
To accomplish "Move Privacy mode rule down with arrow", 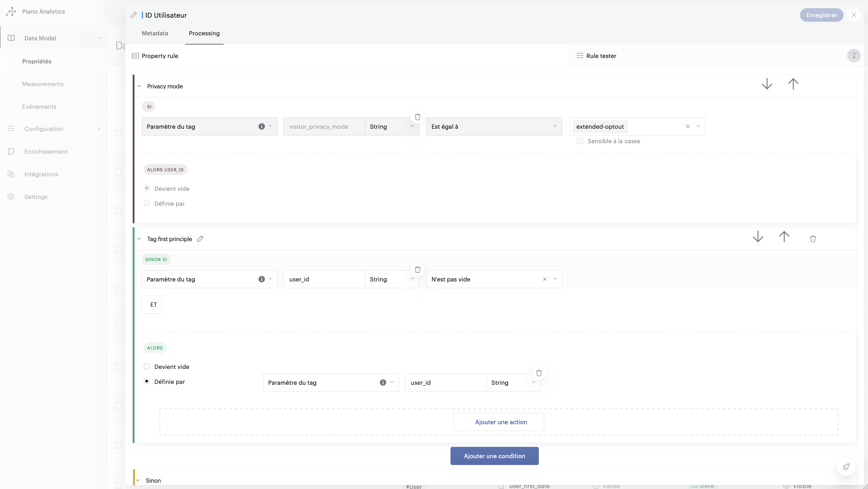I will (x=767, y=84).
